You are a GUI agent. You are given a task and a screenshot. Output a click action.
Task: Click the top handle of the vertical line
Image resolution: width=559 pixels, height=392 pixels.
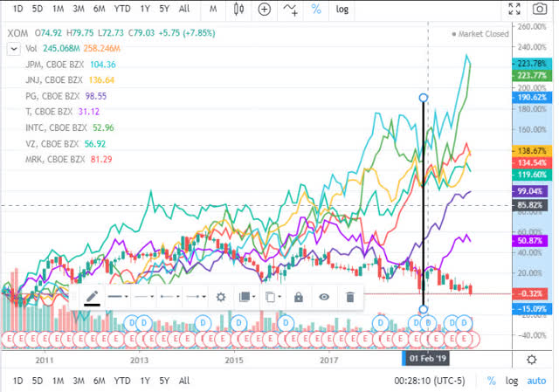point(423,98)
